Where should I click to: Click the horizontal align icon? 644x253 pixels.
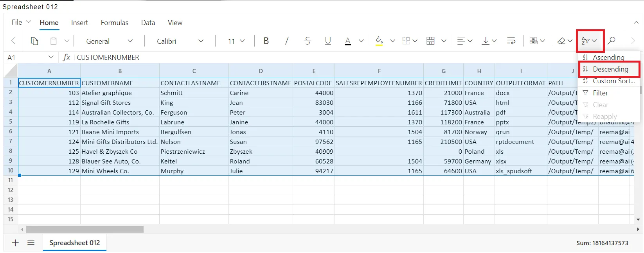click(461, 41)
